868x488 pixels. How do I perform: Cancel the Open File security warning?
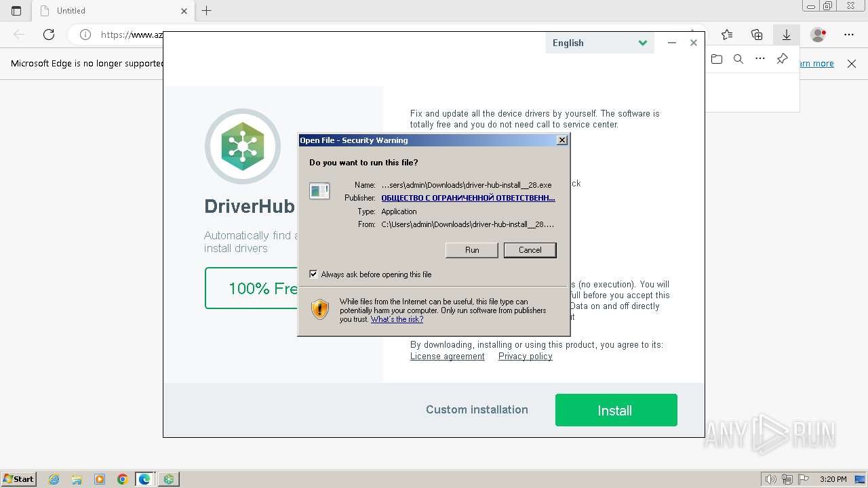click(530, 250)
